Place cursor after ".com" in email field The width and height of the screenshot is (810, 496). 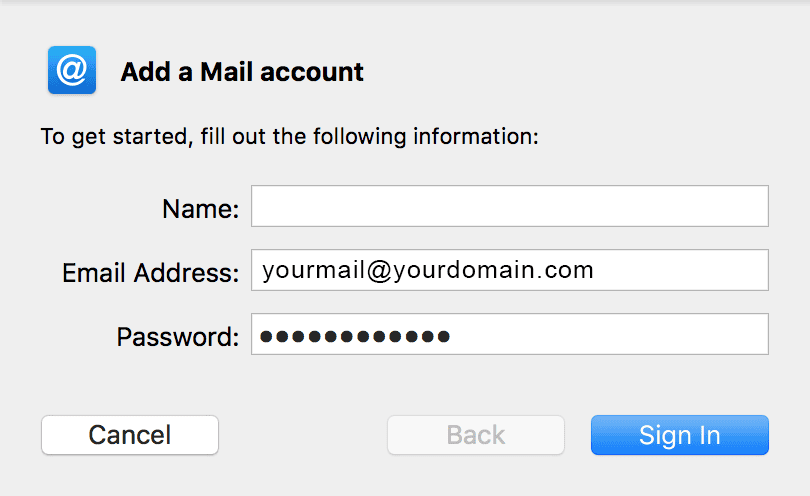(596, 270)
